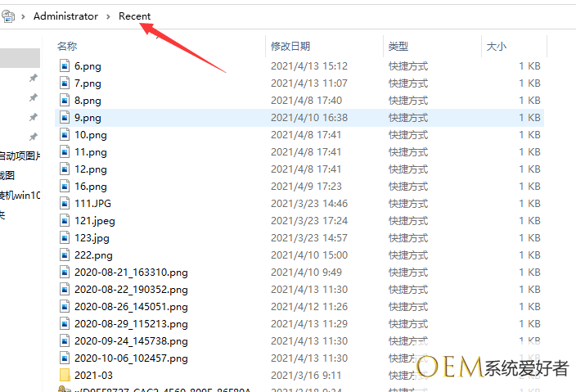Navigate to Administrator in the breadcrumb
Image resolution: width=576 pixels, height=392 pixels.
click(x=65, y=16)
